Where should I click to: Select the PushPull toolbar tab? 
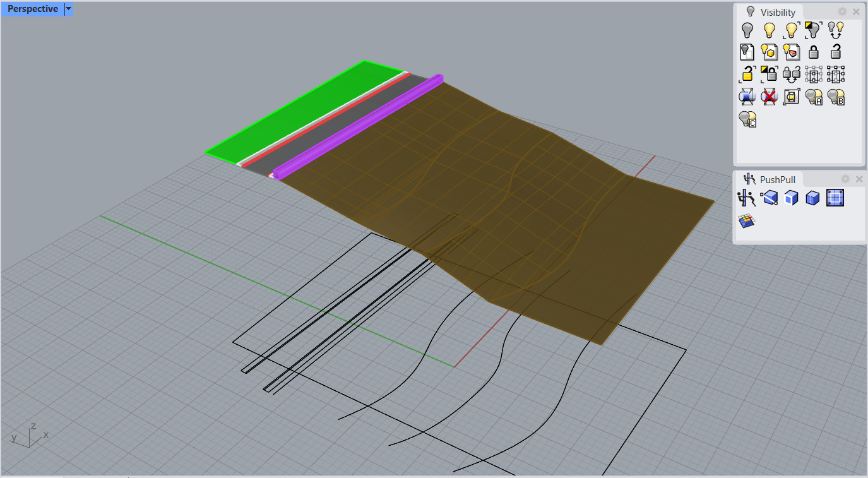(x=771, y=179)
